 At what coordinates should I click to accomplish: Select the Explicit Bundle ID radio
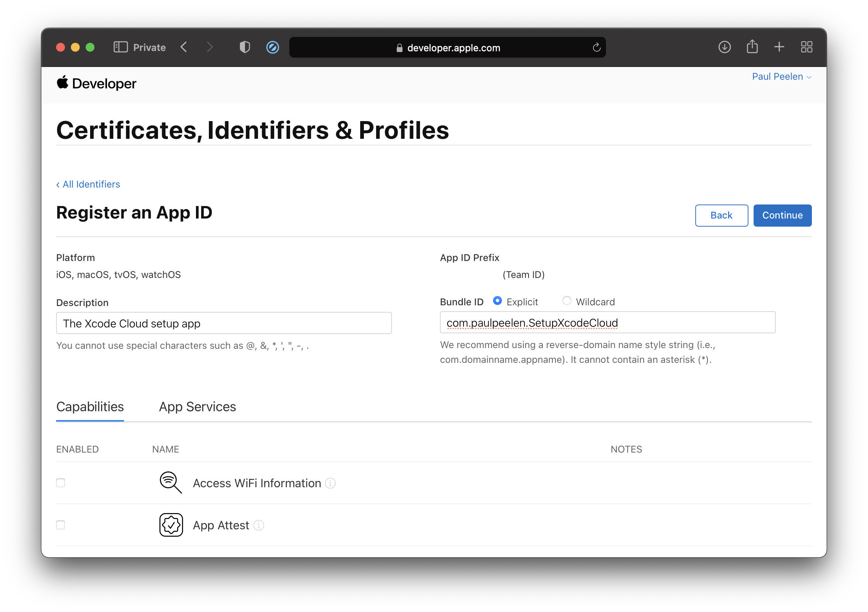click(497, 301)
